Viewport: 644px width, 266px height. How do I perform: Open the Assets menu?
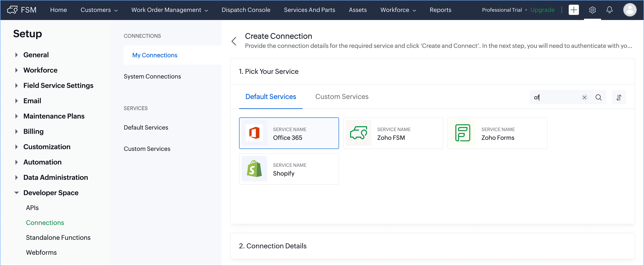[358, 10]
